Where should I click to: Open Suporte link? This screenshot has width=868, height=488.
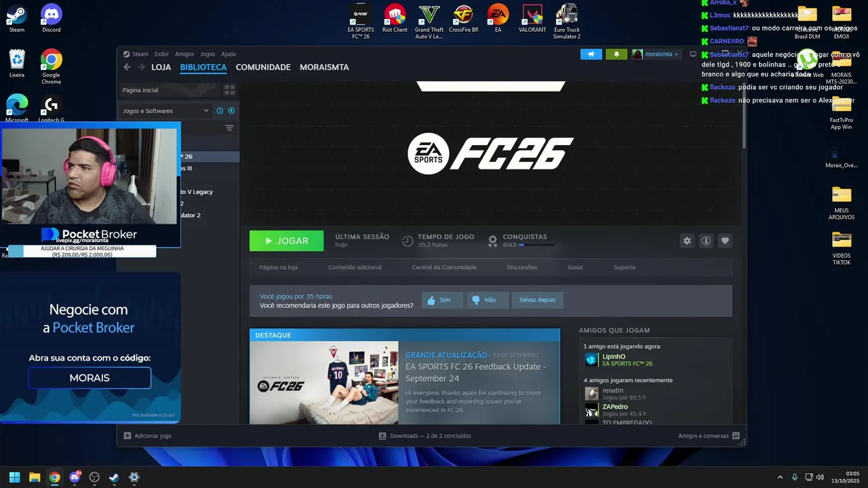[625, 267]
